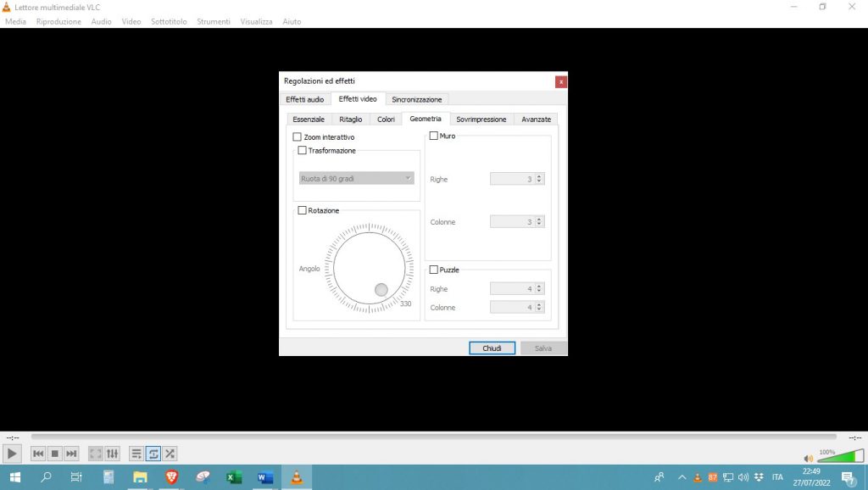The width and height of the screenshot is (868, 490).
Task: Open the Ruota di 90 gradi dropdown
Action: (356, 179)
